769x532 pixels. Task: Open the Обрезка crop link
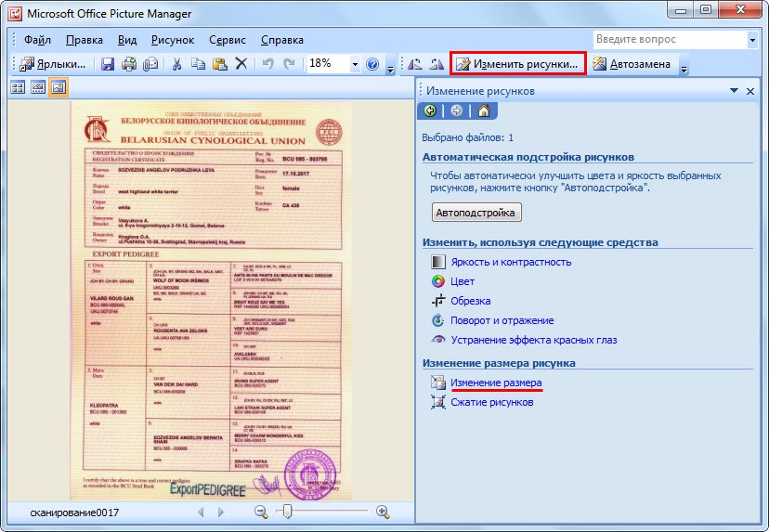point(470,301)
